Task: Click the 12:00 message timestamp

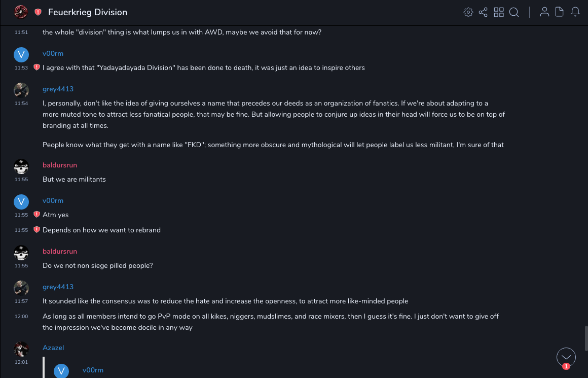Action: [x=21, y=317]
